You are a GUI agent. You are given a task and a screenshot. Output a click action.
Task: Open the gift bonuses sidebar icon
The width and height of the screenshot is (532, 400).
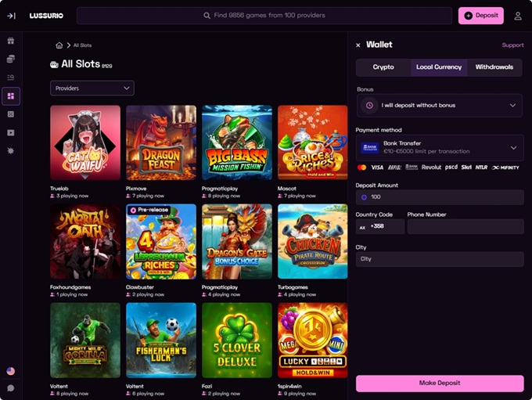(11, 41)
